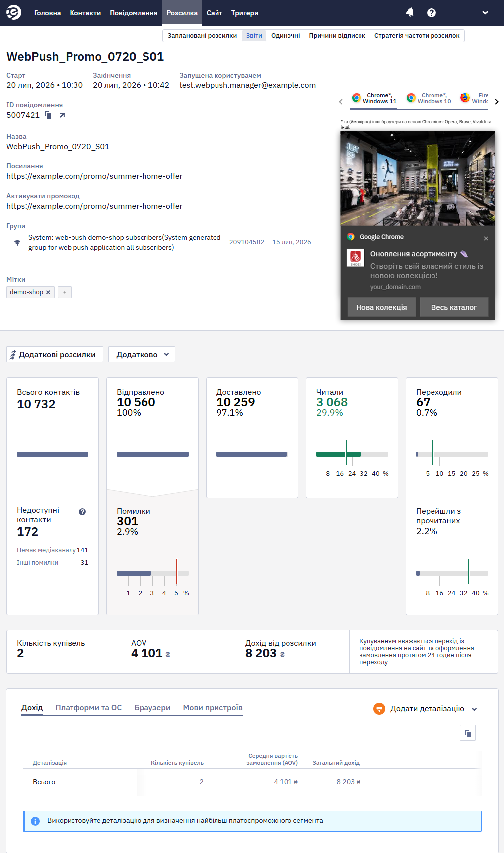Copy message ID 5007421

click(48, 115)
